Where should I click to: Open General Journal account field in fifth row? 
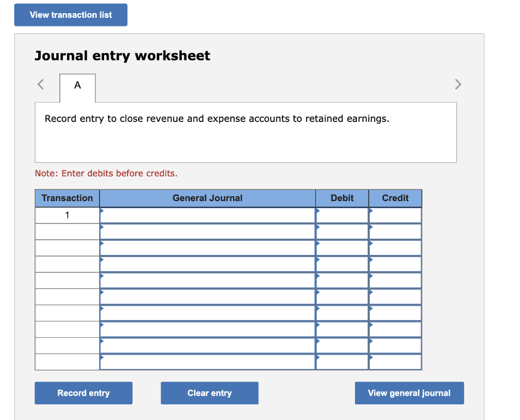208,280
